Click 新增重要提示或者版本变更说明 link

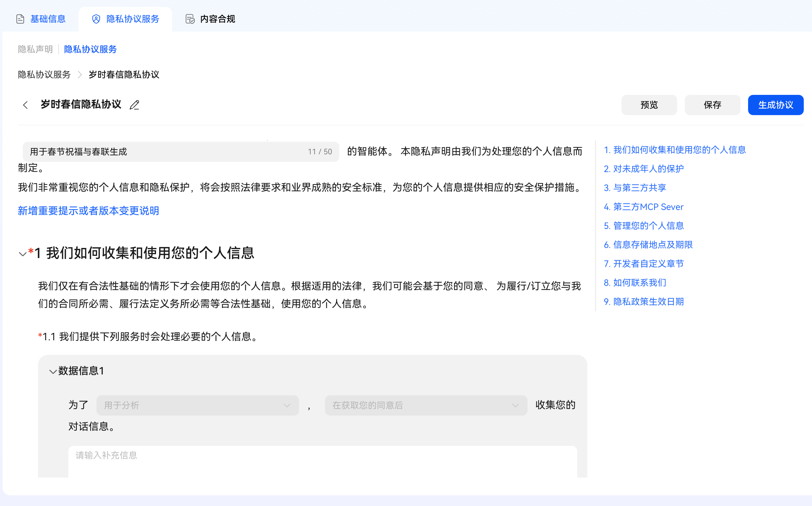pos(88,211)
